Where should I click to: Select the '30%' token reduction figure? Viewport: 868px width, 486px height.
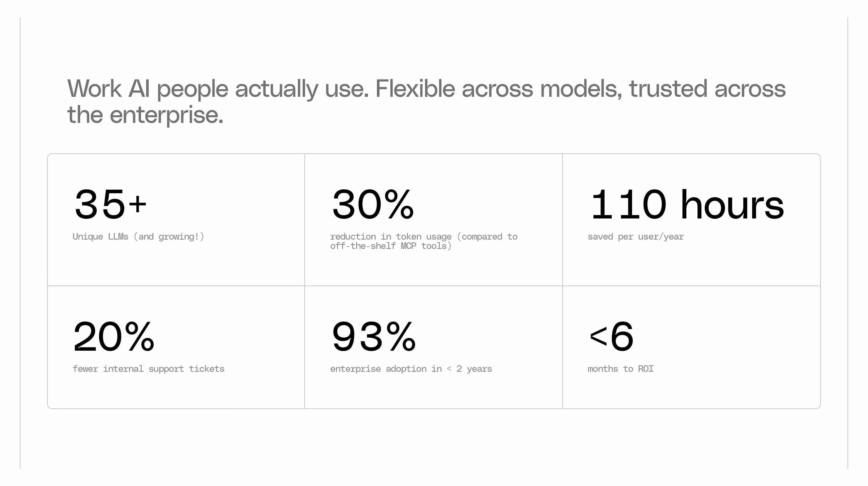tap(372, 205)
